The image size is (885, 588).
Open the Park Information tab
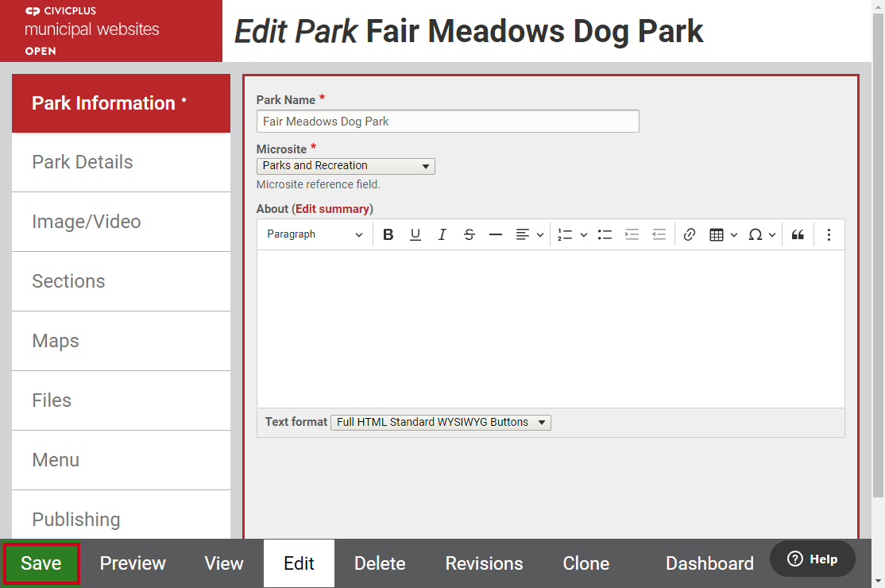click(x=121, y=103)
